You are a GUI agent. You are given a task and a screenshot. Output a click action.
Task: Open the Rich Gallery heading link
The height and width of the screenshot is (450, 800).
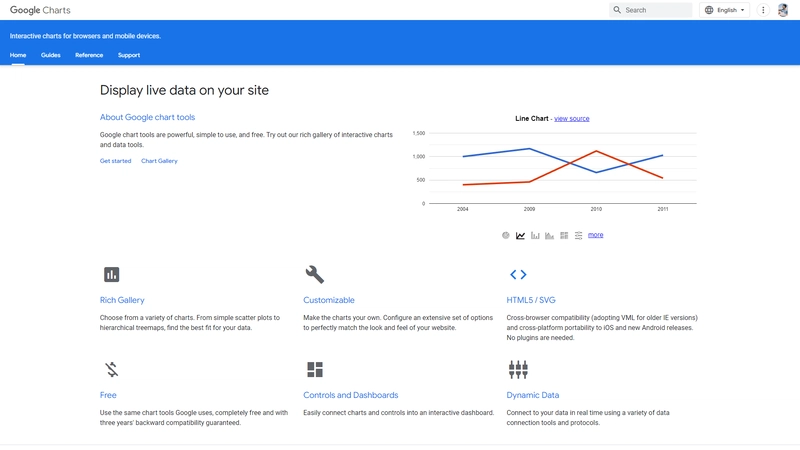click(x=122, y=300)
